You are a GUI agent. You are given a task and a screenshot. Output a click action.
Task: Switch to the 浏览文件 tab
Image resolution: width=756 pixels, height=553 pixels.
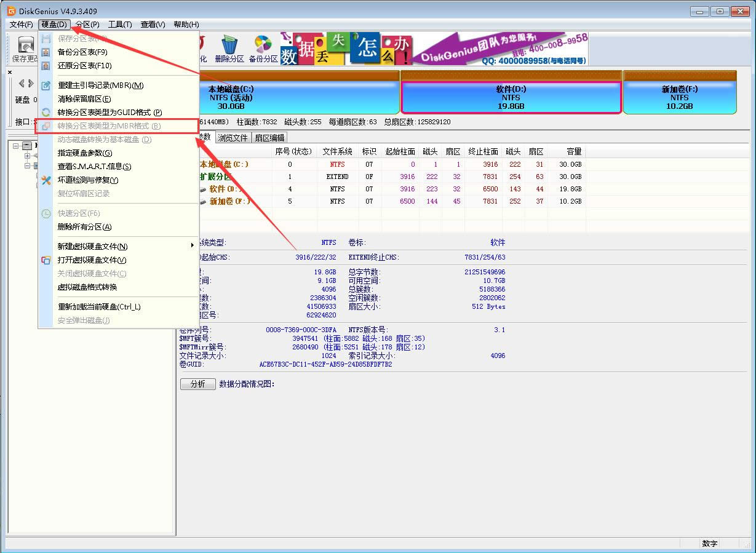[x=233, y=137]
